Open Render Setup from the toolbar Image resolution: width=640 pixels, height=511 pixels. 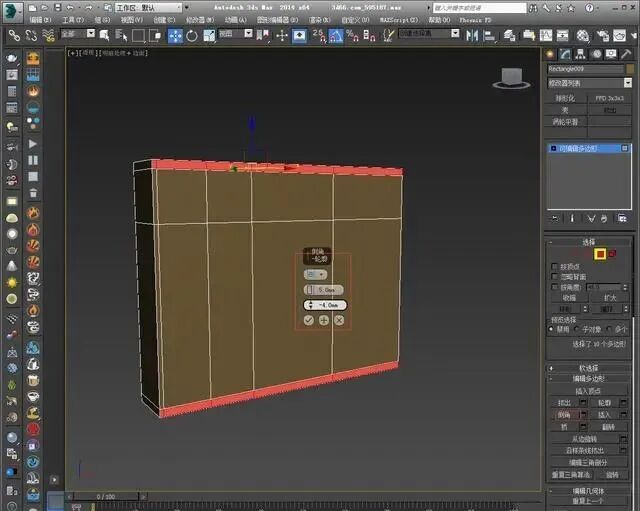click(603, 36)
